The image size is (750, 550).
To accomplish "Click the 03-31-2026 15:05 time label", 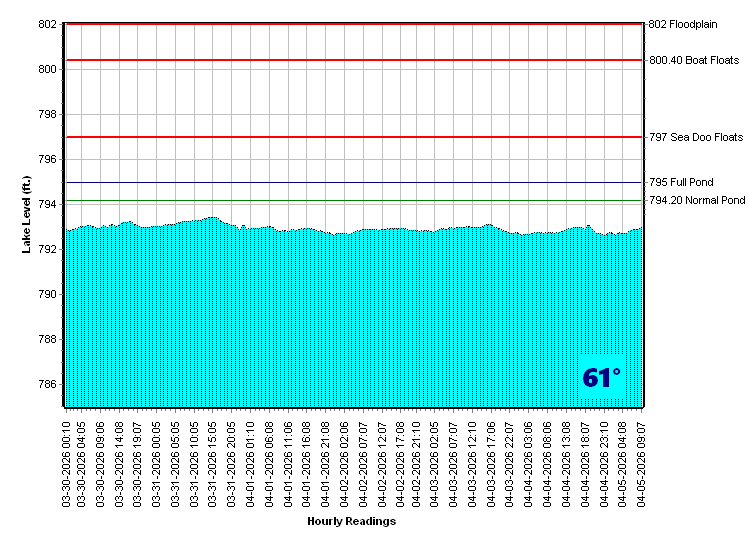I will pyautogui.click(x=215, y=461).
